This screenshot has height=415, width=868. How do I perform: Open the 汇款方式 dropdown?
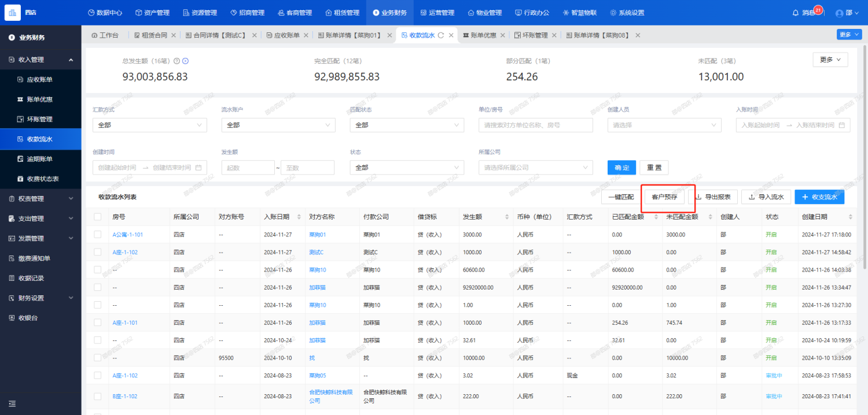pyautogui.click(x=149, y=125)
